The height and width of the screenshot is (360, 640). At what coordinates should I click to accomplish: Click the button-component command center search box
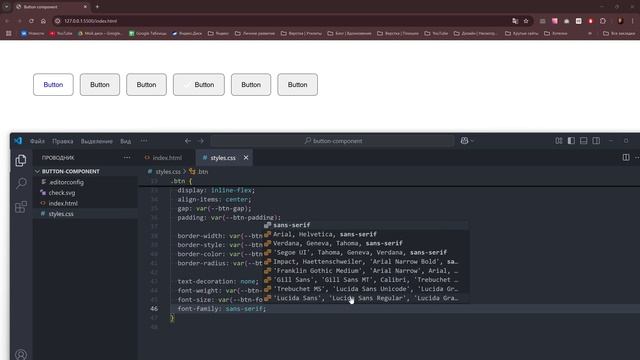(332, 141)
